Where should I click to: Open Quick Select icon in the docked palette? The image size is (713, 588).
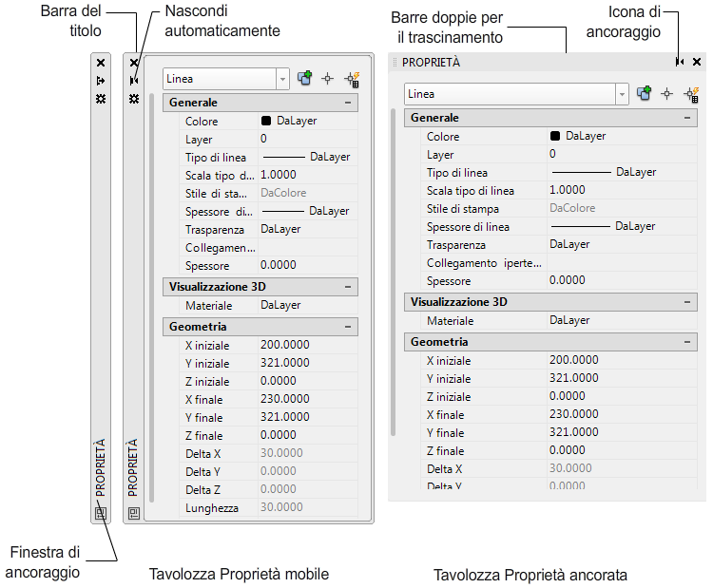692,94
